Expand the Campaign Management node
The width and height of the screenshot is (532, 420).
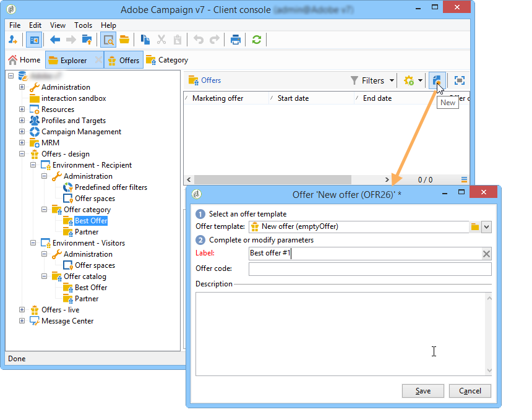point(22,132)
